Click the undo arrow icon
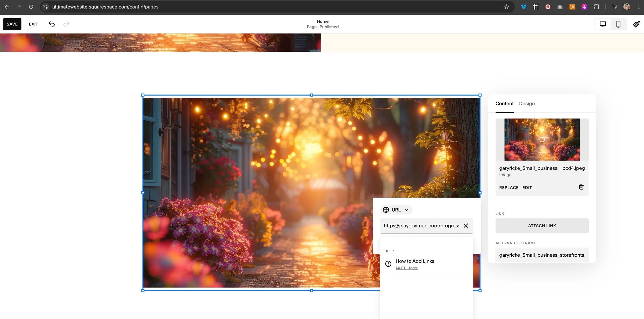 pos(52,24)
